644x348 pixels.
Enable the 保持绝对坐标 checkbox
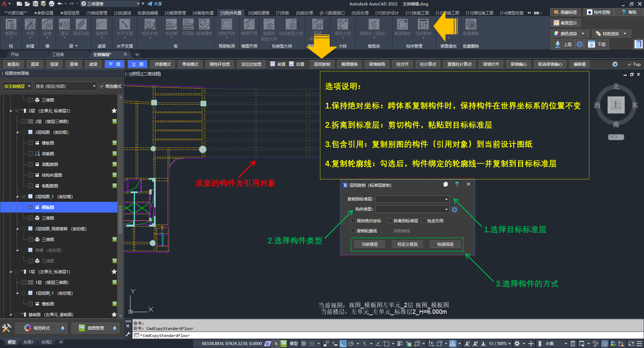[353, 221]
